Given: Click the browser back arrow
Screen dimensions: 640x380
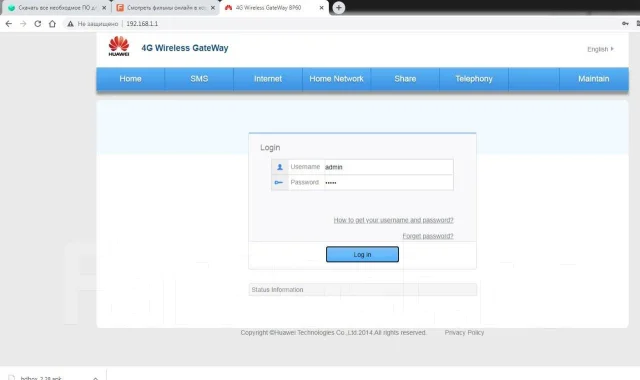Looking at the screenshot, I should click(9, 24).
